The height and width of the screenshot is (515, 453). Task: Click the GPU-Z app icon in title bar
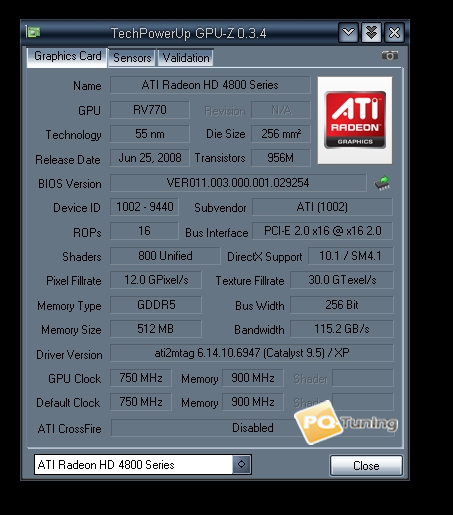pyautogui.click(x=33, y=32)
